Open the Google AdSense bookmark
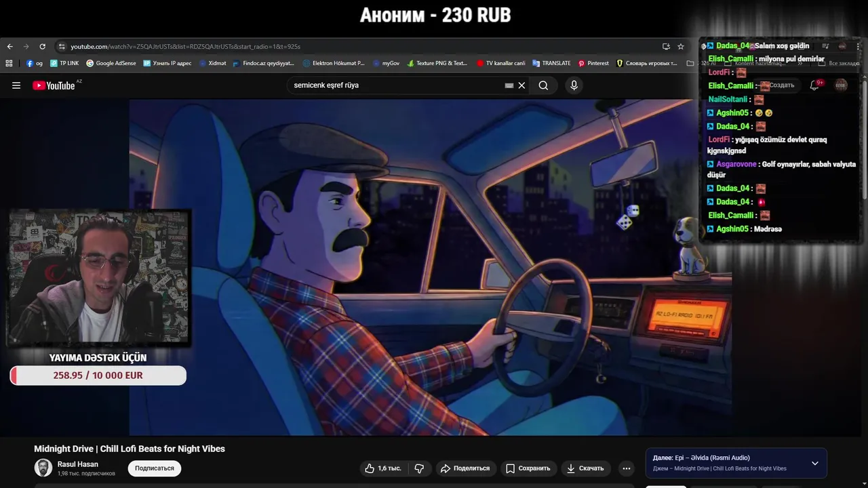 pos(111,63)
